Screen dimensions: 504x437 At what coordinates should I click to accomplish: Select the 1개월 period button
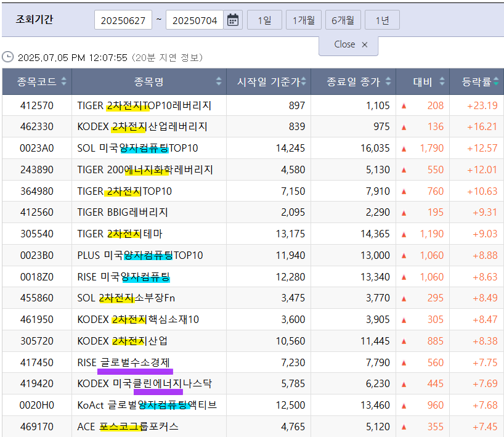[304, 20]
